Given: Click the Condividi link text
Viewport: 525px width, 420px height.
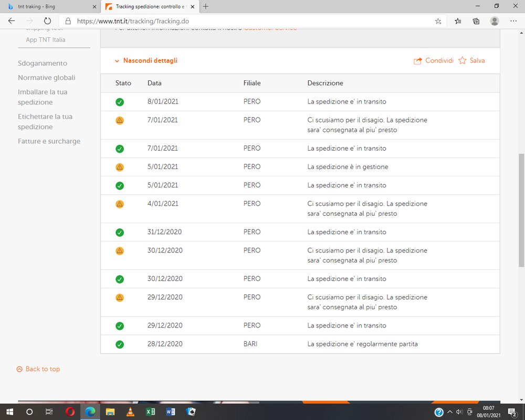Looking at the screenshot, I should [439, 60].
